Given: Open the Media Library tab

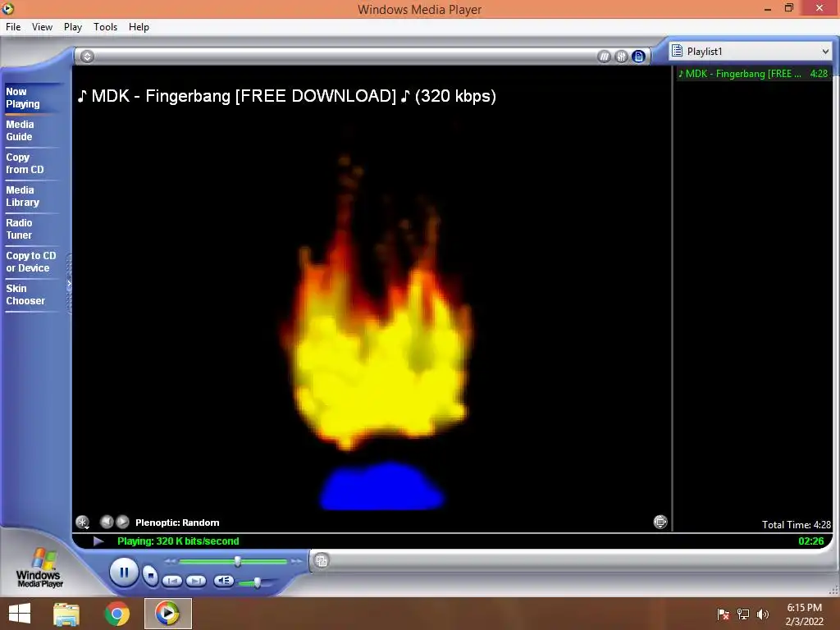Looking at the screenshot, I should [22, 196].
